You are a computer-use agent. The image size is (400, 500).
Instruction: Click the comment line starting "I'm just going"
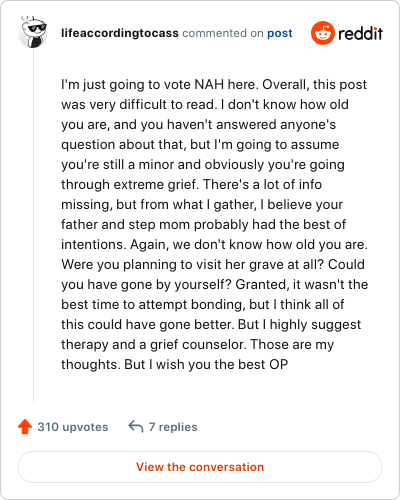point(214,85)
